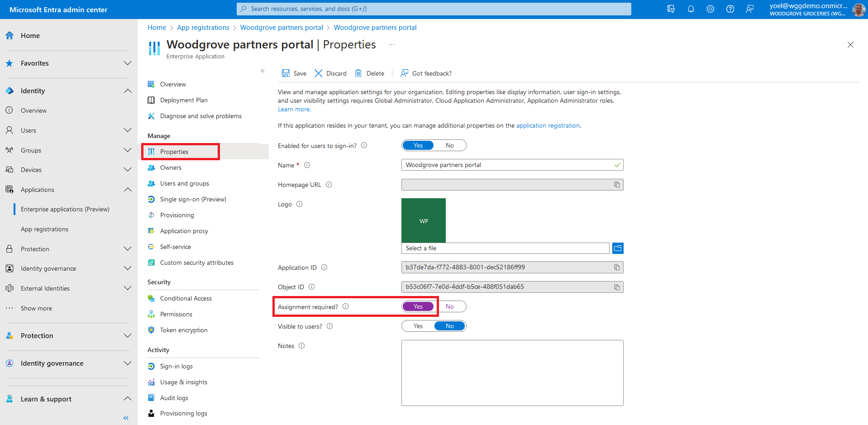The height and width of the screenshot is (425, 868).
Task: Collapse the Identity section in sidebar
Action: [x=128, y=91]
